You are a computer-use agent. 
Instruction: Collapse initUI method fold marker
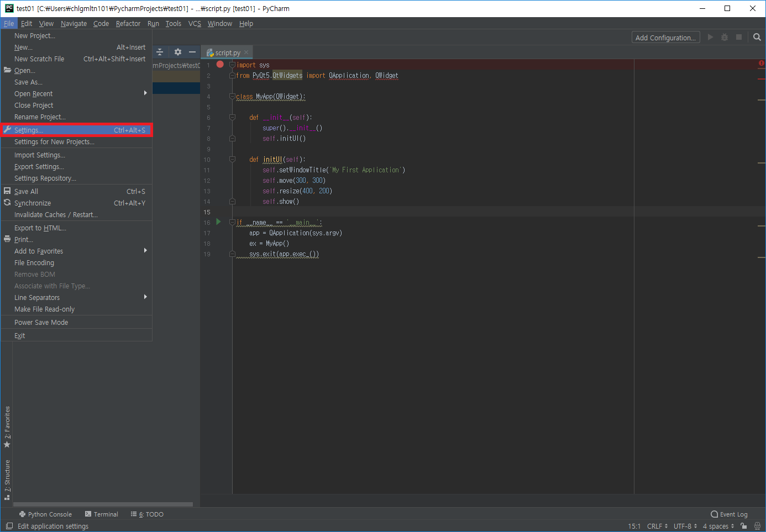coord(232,159)
